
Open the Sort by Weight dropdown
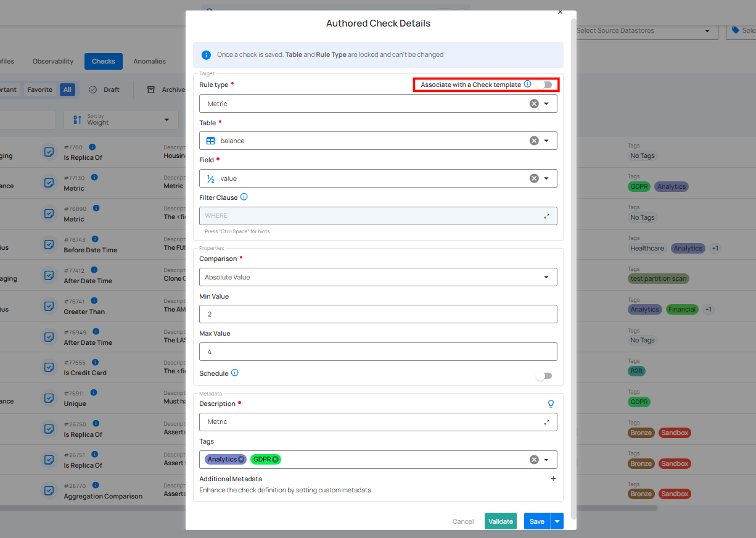[x=121, y=120]
